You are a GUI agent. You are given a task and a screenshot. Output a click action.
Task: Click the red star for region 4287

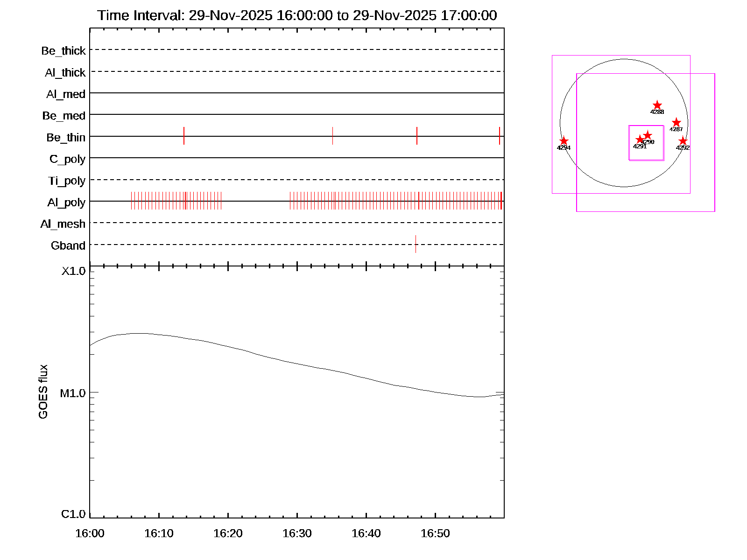click(676, 123)
